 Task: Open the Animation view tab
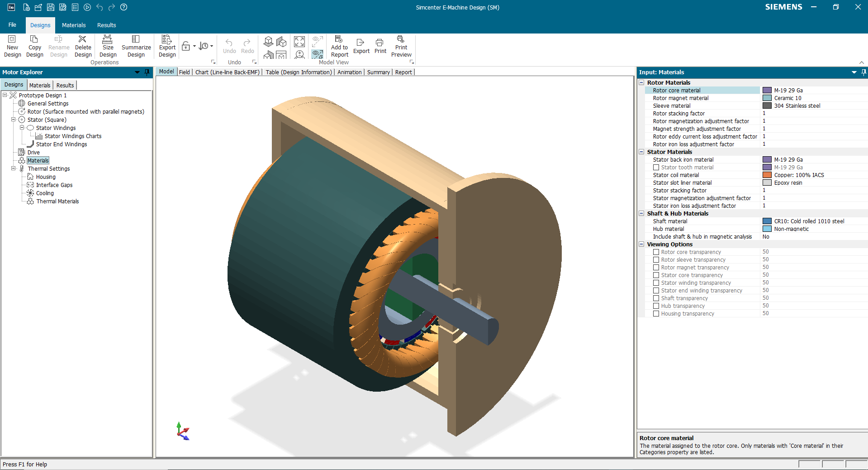click(x=350, y=72)
